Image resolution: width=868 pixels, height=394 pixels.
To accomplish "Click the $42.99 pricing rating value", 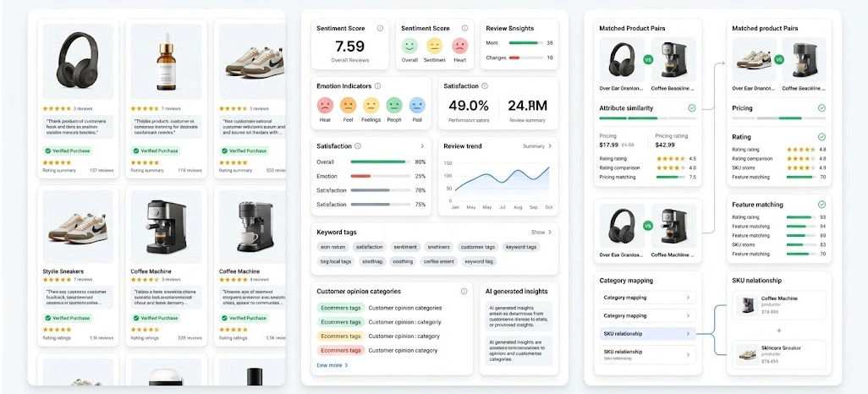I will click(665, 145).
